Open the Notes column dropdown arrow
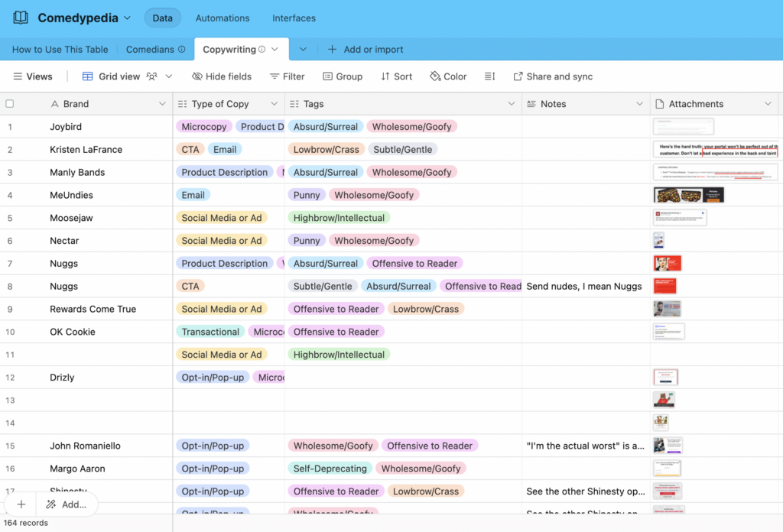The width and height of the screenshot is (783, 532). tap(640, 104)
